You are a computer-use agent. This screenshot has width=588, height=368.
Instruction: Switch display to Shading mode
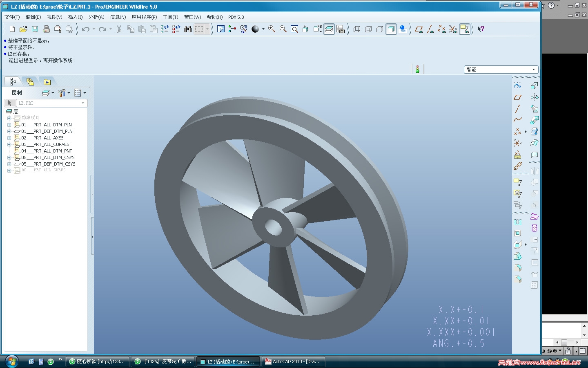pyautogui.click(x=391, y=29)
